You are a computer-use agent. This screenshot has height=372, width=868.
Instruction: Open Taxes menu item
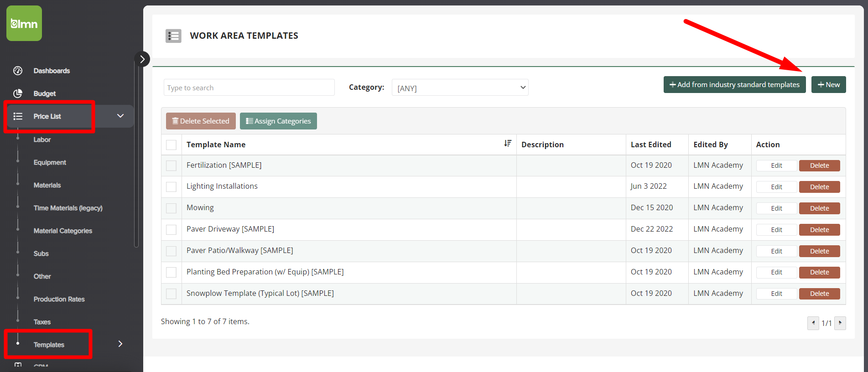[x=42, y=322]
